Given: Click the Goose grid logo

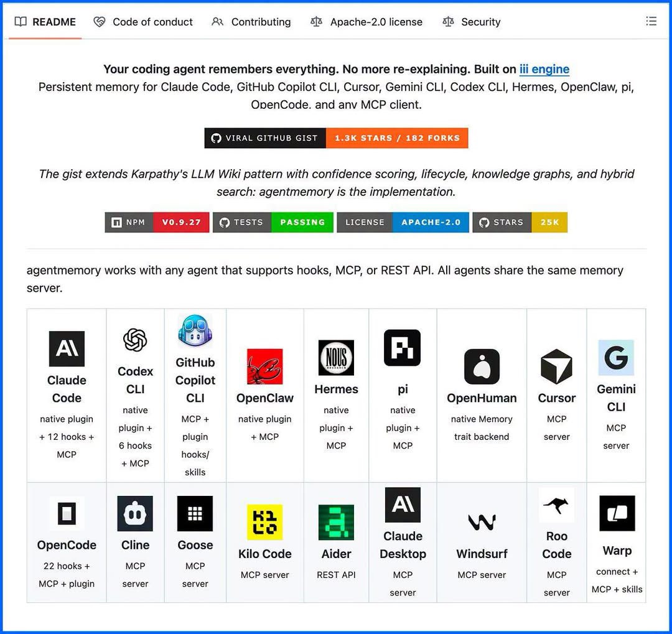Looking at the screenshot, I should tap(195, 513).
